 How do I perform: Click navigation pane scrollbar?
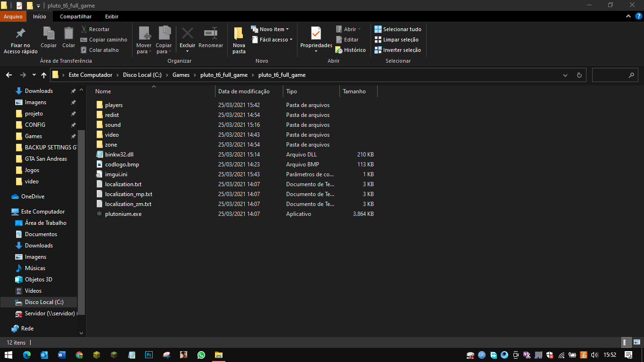(x=81, y=222)
